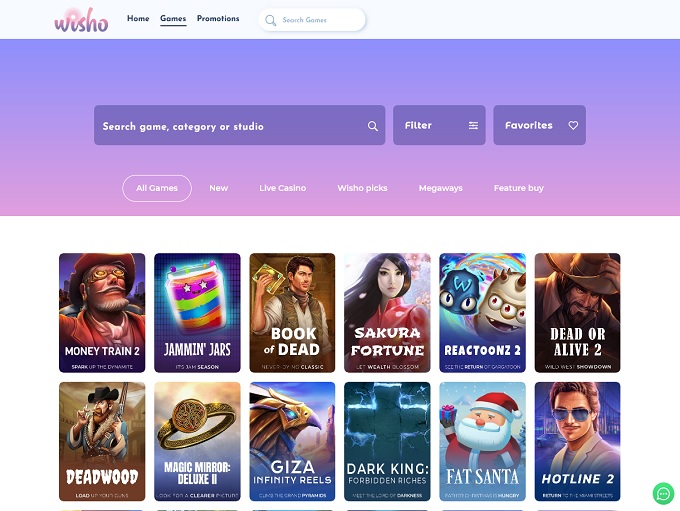This screenshot has width=680, height=511.
Task: Launch the Reactoonz 2 game tile
Action: [482, 313]
